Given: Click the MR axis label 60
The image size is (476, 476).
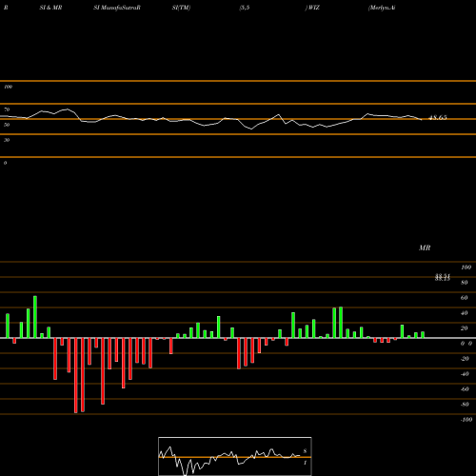Looking at the screenshot, I should tap(464, 298).
